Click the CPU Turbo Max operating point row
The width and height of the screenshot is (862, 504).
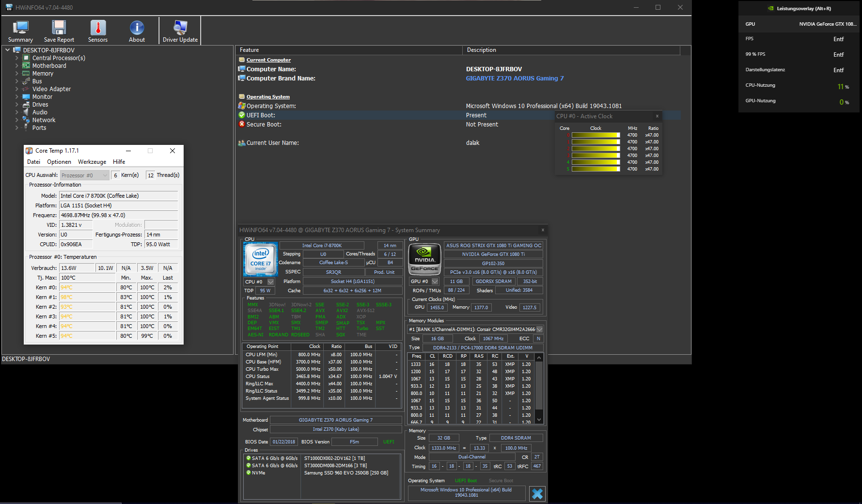tap(321, 369)
